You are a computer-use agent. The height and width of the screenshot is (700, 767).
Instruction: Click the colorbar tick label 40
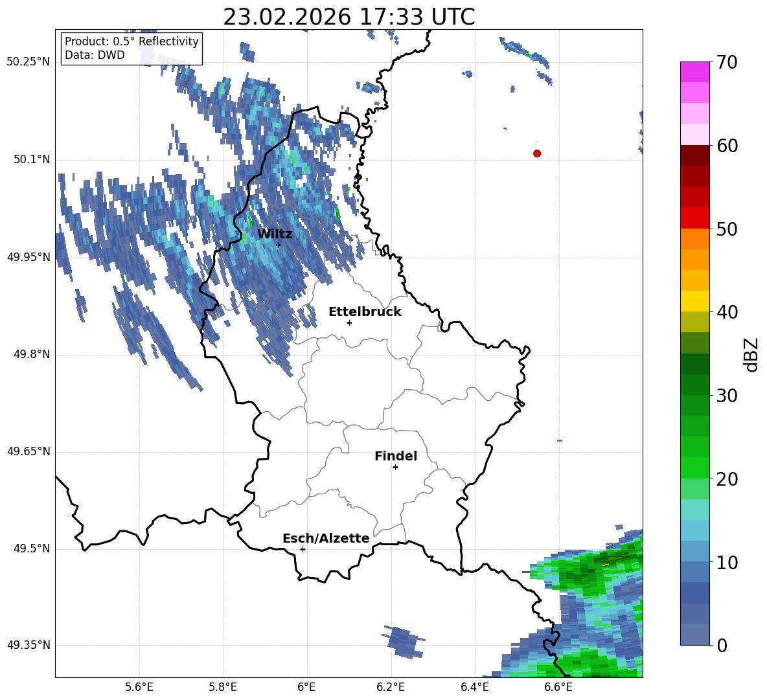pyautogui.click(x=727, y=312)
